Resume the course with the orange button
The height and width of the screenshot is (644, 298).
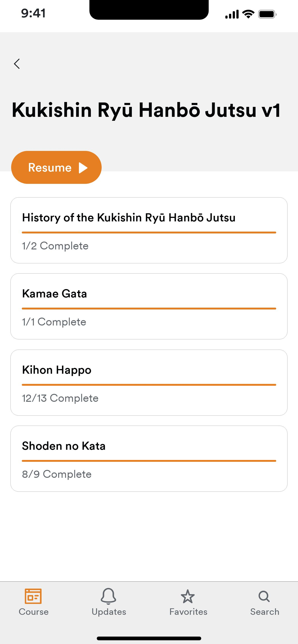pos(56,167)
